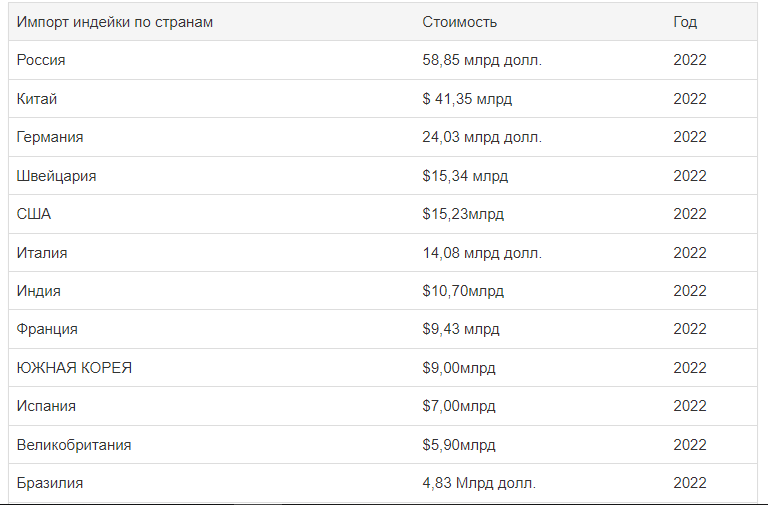Click the "ЮЖНАЯ КОРЕЯ" country cell
Viewport: 768px width, 505px height.
75,368
